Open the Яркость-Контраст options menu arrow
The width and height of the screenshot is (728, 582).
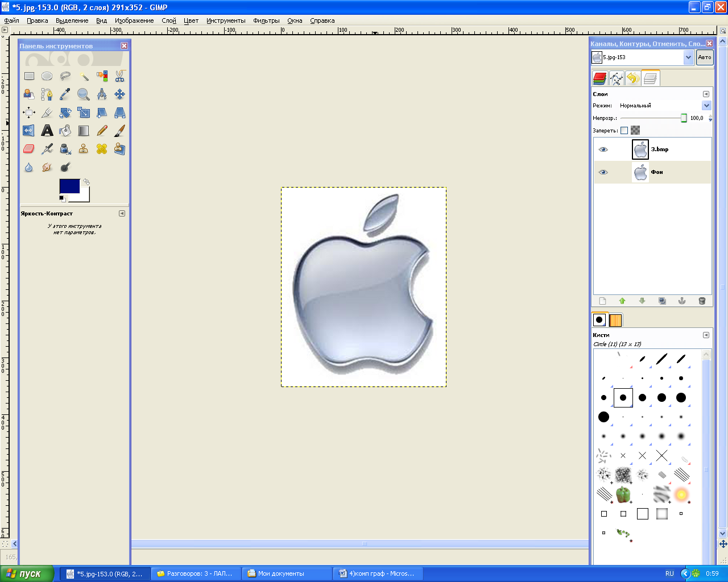pos(122,214)
